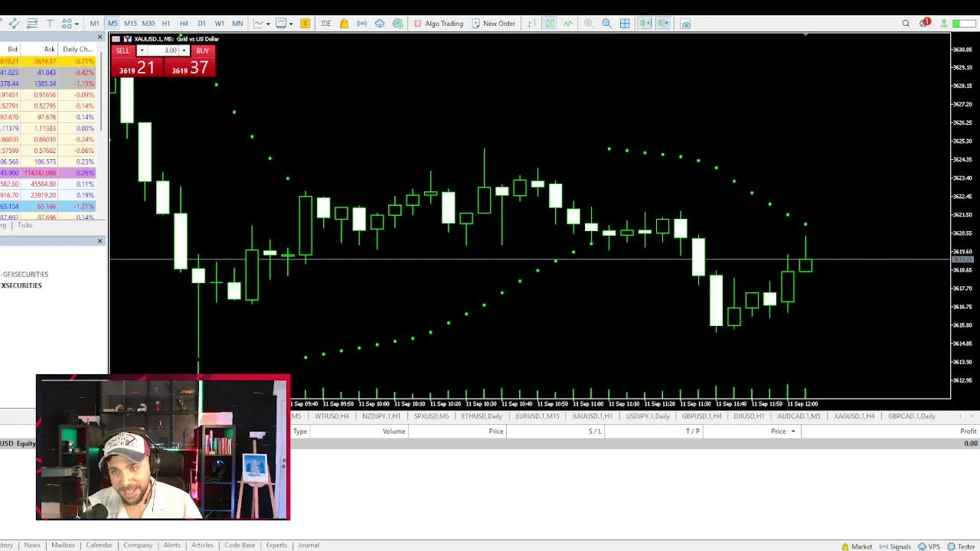Click the SELL button on one-click panel
This screenshot has height=551, width=980.
coord(122,51)
